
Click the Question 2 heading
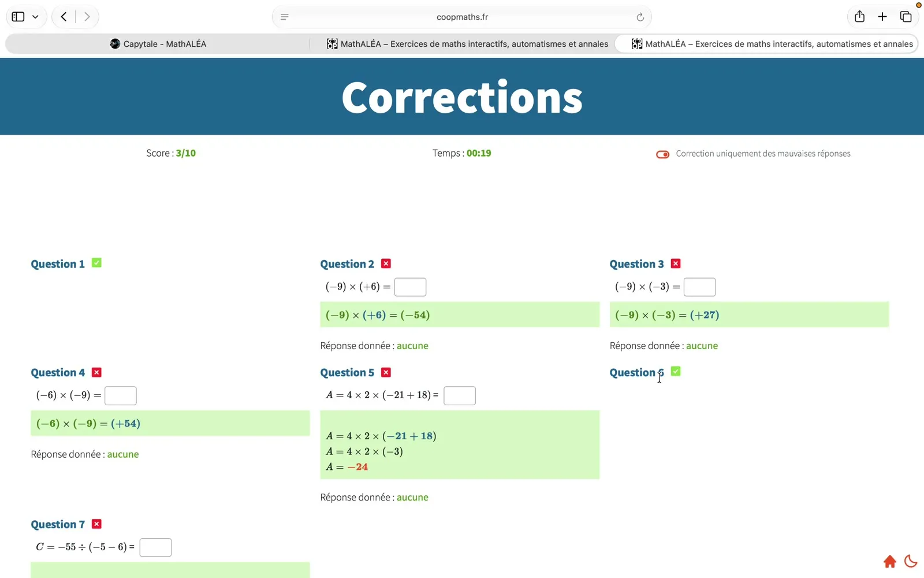click(x=347, y=264)
